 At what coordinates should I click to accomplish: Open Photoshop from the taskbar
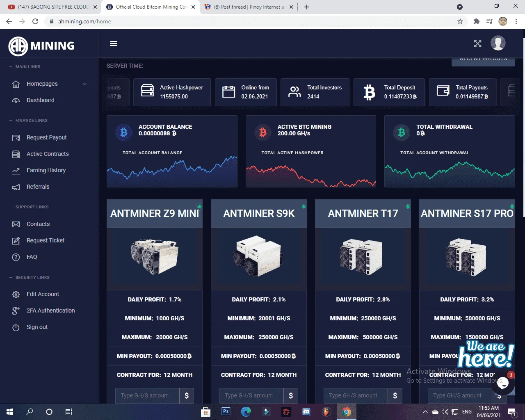(x=226, y=411)
